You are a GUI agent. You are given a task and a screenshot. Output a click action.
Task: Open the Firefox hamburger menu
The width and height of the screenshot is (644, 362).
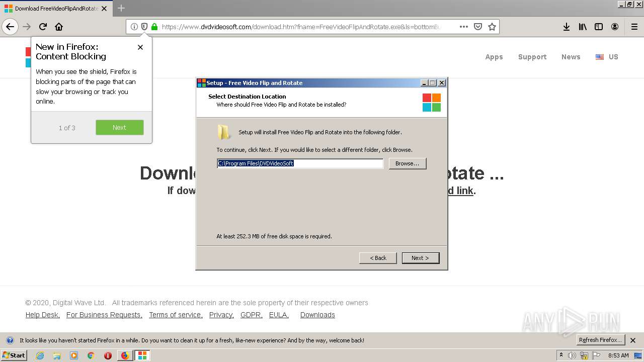click(x=634, y=27)
